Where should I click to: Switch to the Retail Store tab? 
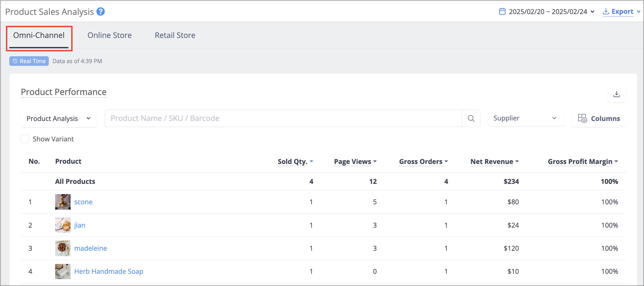(175, 35)
